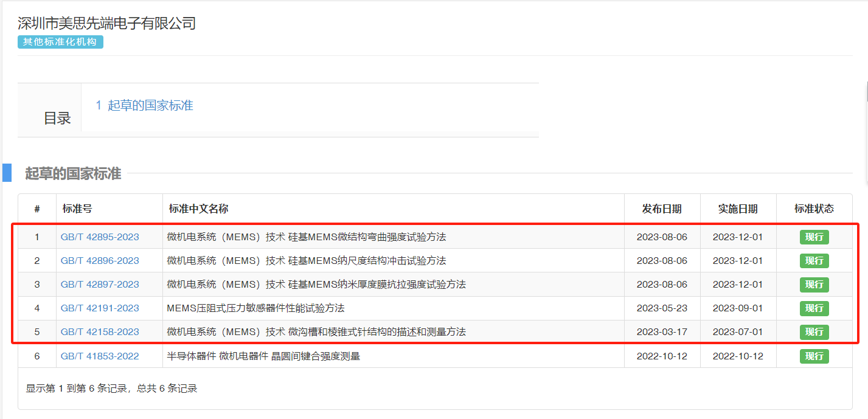Viewport: 868px width, 419px height.
Task: Click the "发布日期" column header
Action: [662, 209]
